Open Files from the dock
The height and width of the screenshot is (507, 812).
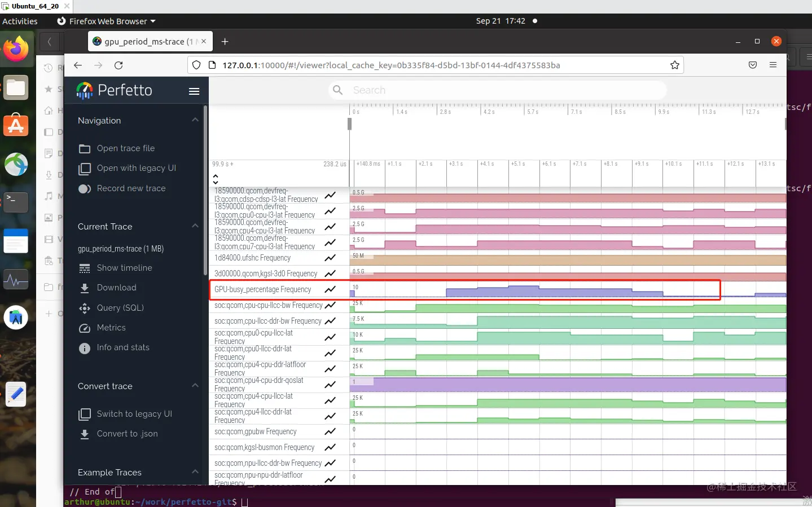coord(16,87)
